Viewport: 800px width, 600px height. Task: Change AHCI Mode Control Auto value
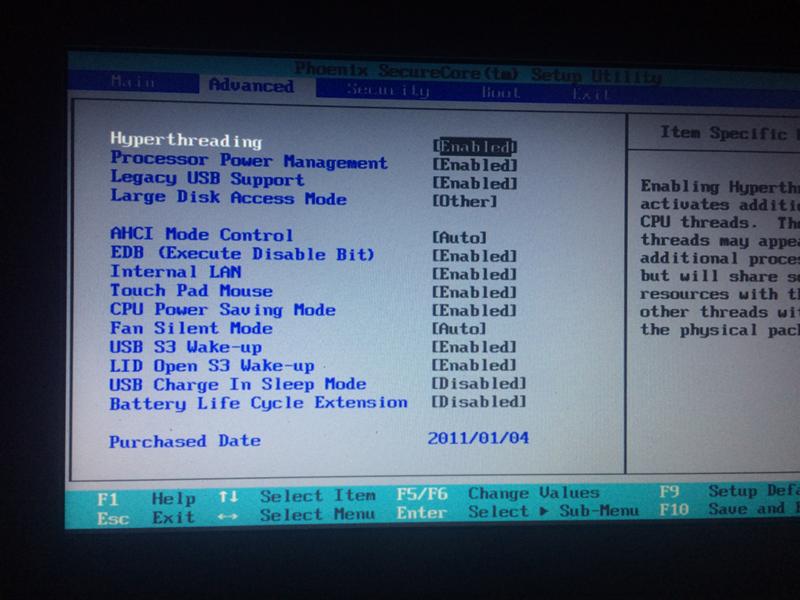(460, 238)
